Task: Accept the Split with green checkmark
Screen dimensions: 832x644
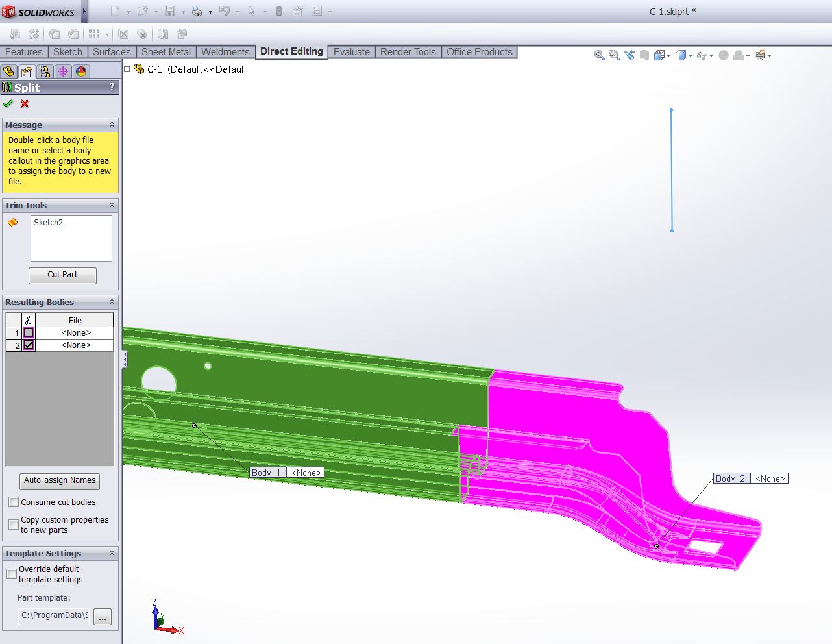Action: pyautogui.click(x=8, y=104)
